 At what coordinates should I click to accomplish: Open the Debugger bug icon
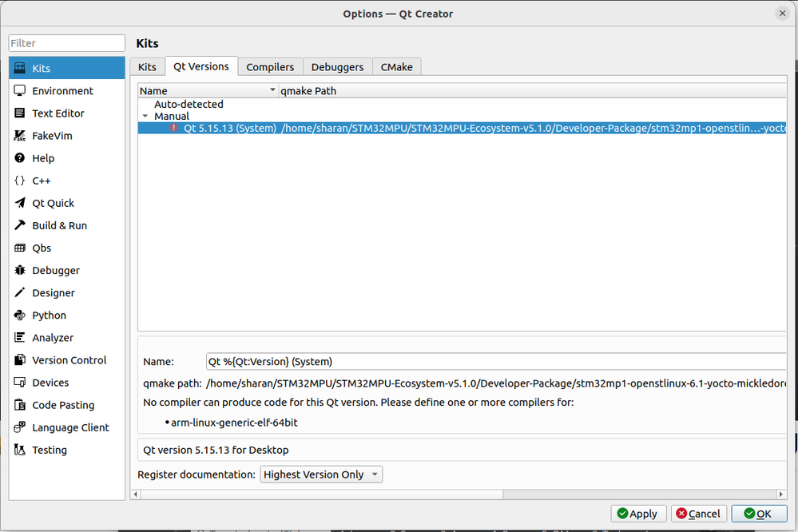point(20,271)
